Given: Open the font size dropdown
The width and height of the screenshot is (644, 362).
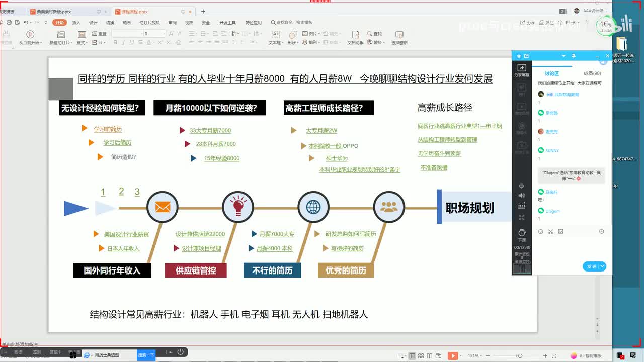Looking at the screenshot, I should click(x=164, y=34).
